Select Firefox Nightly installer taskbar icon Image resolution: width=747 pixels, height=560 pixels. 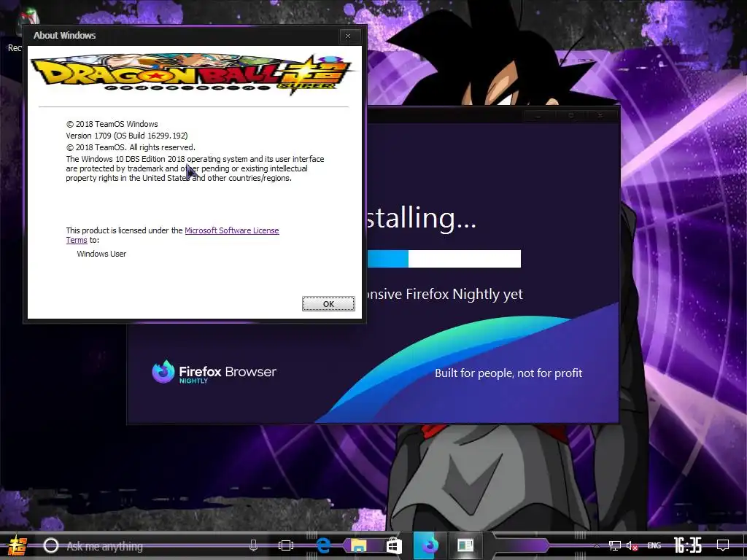coord(430,545)
